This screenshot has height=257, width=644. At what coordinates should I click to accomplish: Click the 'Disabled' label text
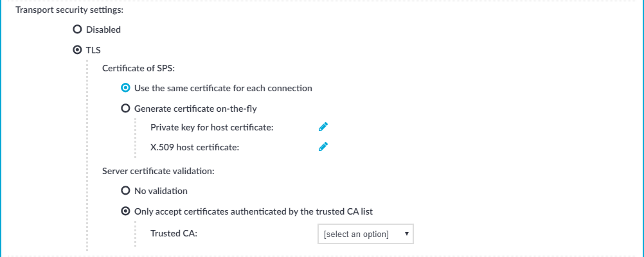[x=103, y=30]
